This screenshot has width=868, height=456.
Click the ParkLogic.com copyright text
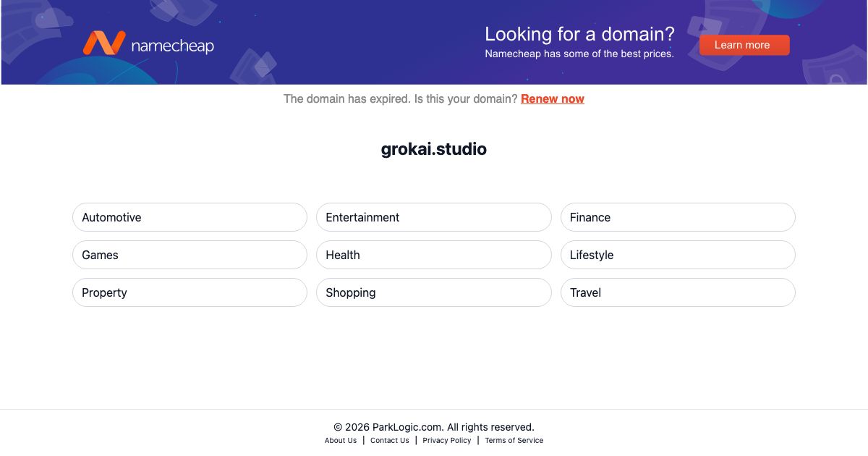(434, 426)
